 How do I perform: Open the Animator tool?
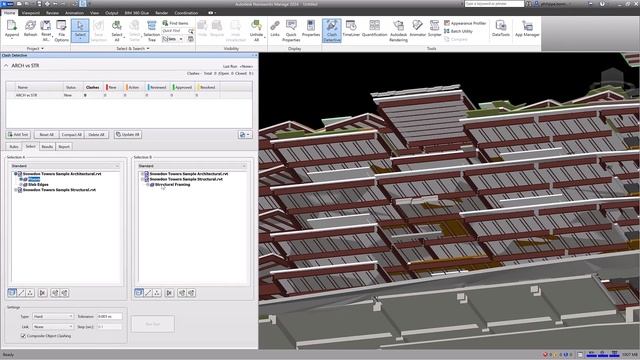(x=418, y=29)
